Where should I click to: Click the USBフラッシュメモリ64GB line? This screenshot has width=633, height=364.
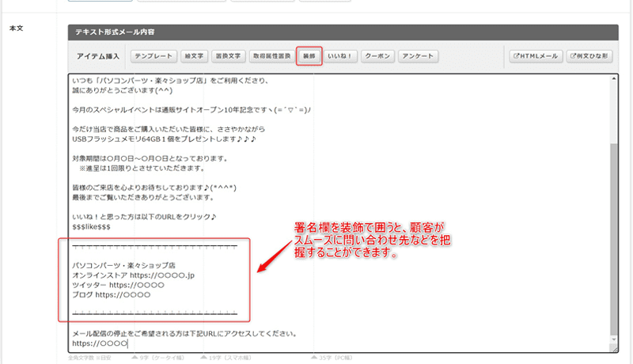(x=165, y=138)
